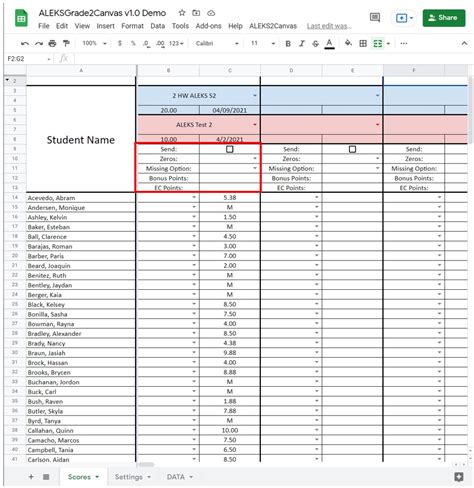The width and height of the screenshot is (474, 488).
Task: Check the Send checkbox in column E
Action: pos(352,149)
